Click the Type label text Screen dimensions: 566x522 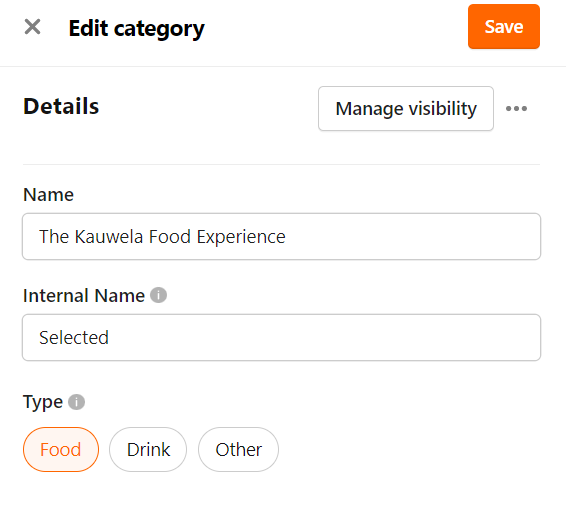(x=43, y=402)
